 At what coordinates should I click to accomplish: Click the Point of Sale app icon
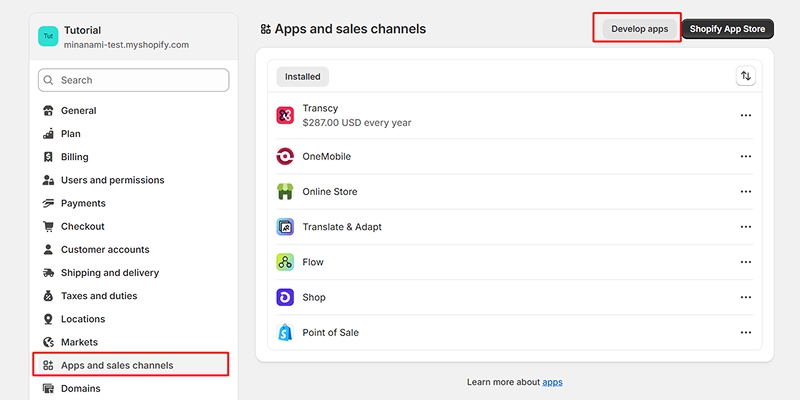(285, 333)
